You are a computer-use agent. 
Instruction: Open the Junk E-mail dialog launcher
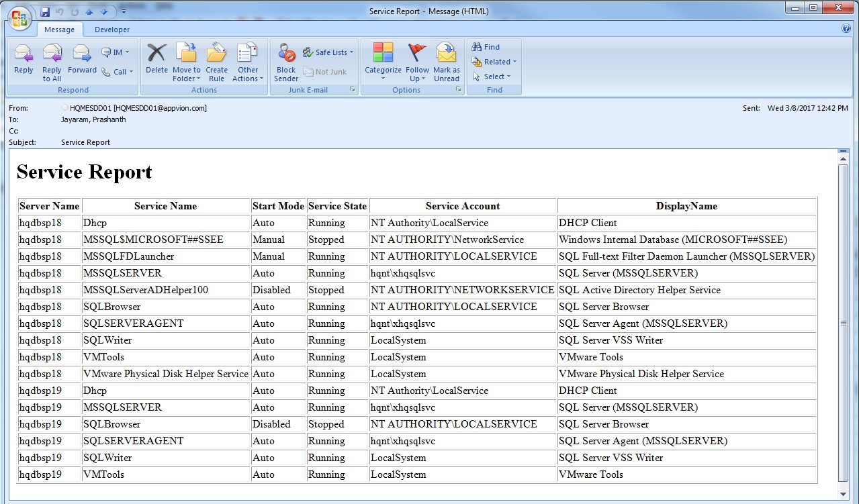(x=353, y=89)
